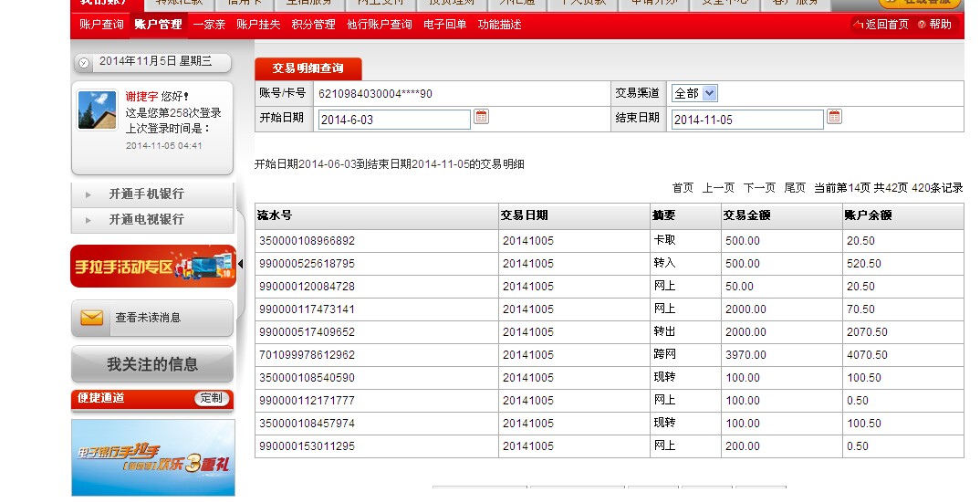This screenshot has width=980, height=503.
Task: Open the end date calendar picker
Action: tap(834, 117)
